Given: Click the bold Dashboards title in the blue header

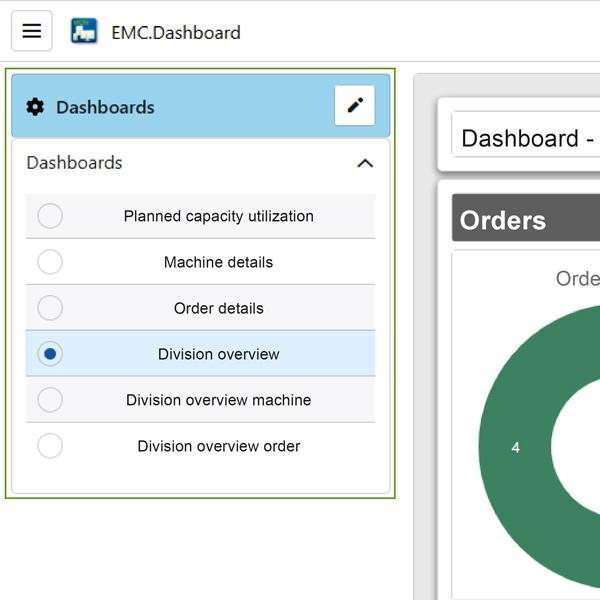Looking at the screenshot, I should click(x=105, y=107).
